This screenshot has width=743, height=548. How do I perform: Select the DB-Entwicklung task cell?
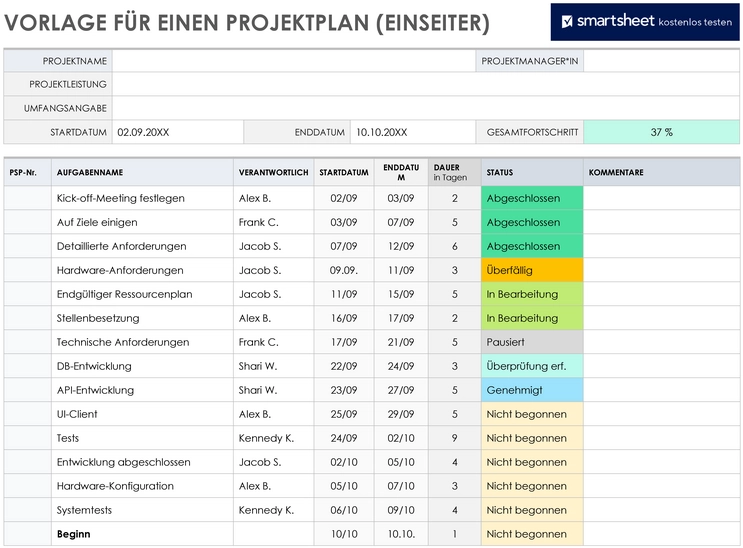pyautogui.click(x=142, y=366)
